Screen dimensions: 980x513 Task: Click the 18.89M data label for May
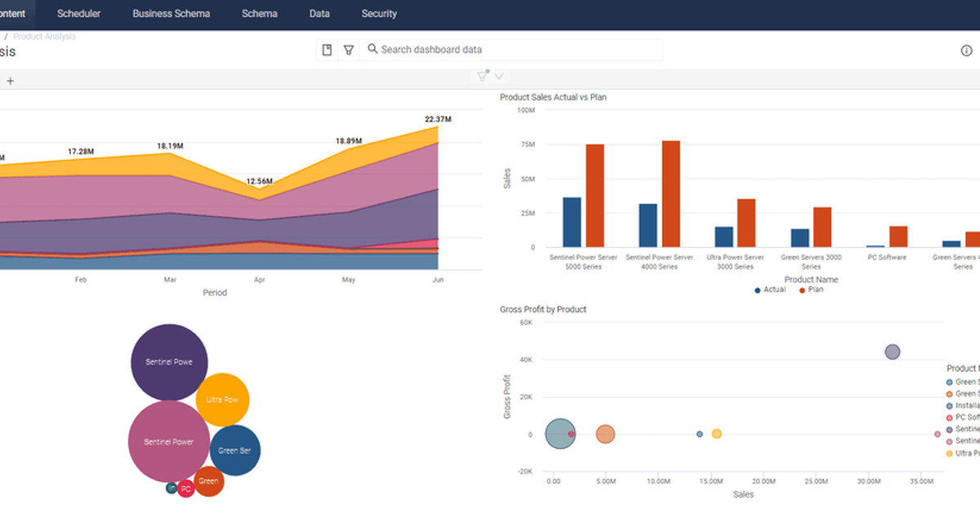(x=349, y=141)
